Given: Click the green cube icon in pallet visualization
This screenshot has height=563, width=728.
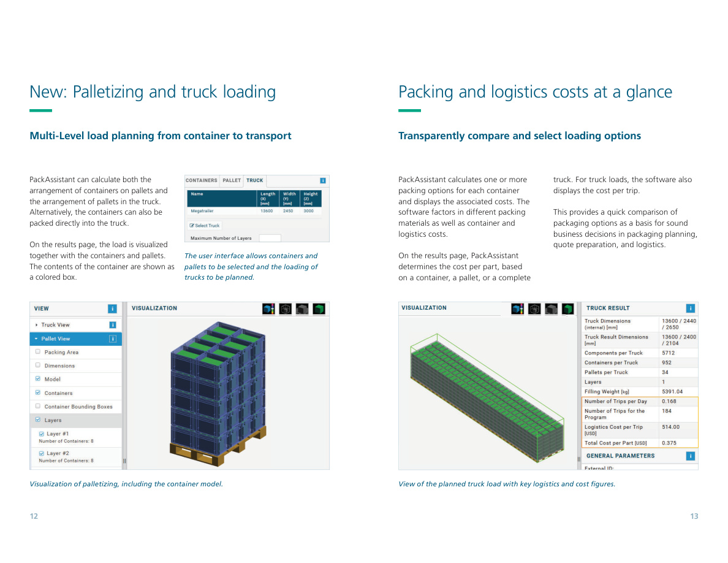Looking at the screenshot, I should (x=319, y=309).
